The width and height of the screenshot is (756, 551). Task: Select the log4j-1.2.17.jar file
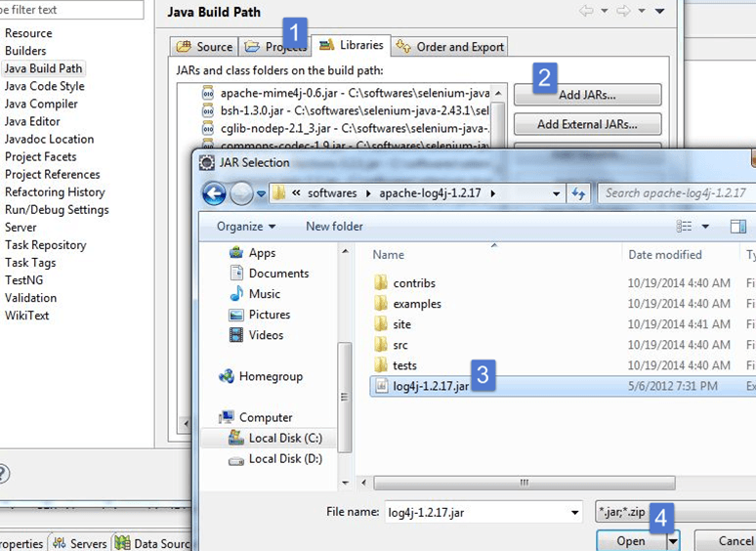[x=430, y=386]
